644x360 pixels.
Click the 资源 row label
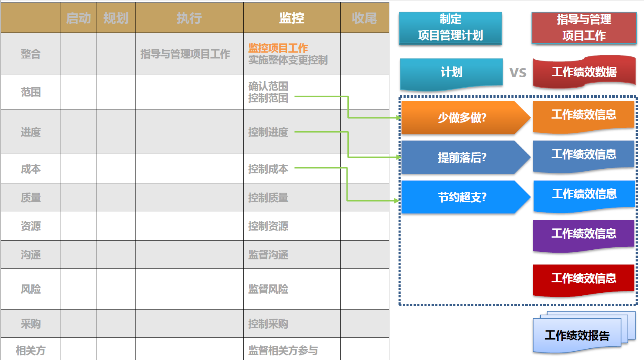(31, 226)
